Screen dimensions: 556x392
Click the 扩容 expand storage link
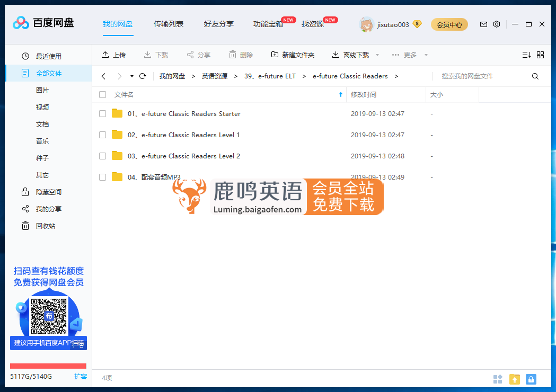[81, 377]
